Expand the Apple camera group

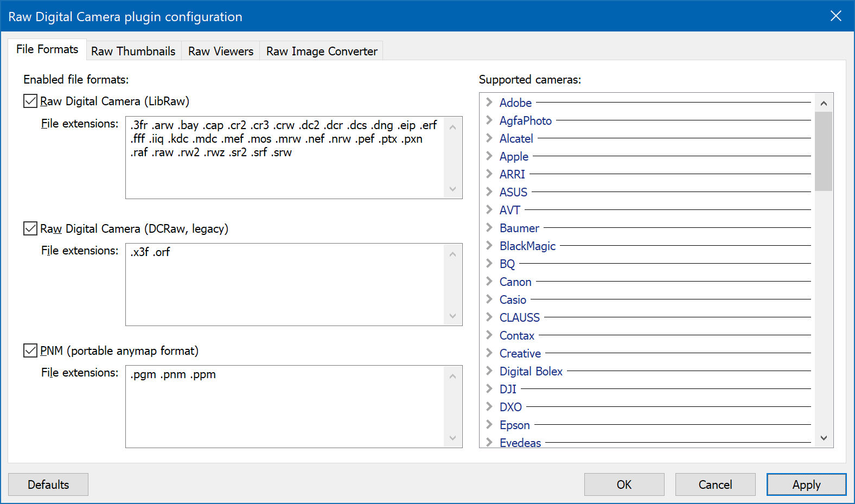[x=489, y=156]
